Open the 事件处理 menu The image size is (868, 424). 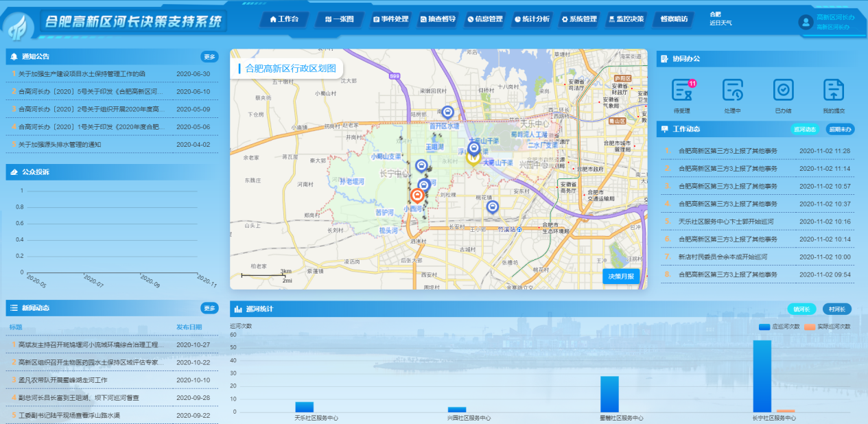[x=390, y=19]
